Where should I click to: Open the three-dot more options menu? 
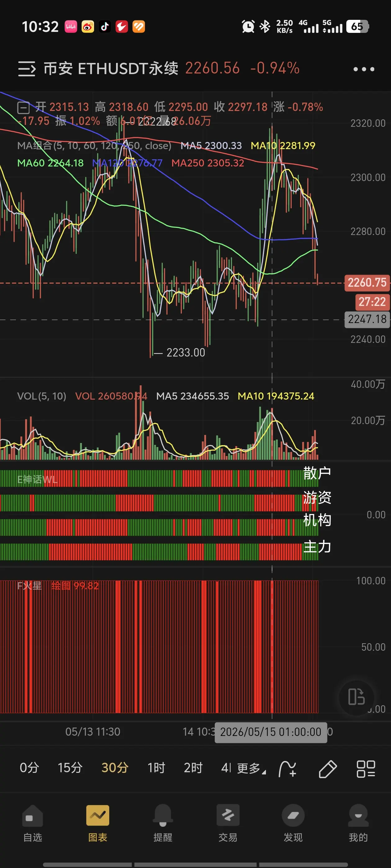364,69
